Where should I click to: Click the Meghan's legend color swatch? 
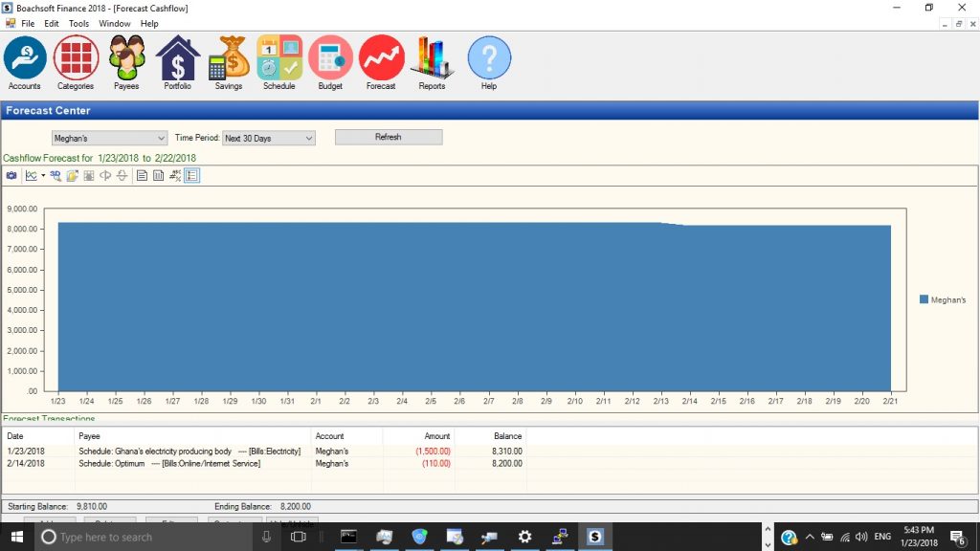[924, 299]
